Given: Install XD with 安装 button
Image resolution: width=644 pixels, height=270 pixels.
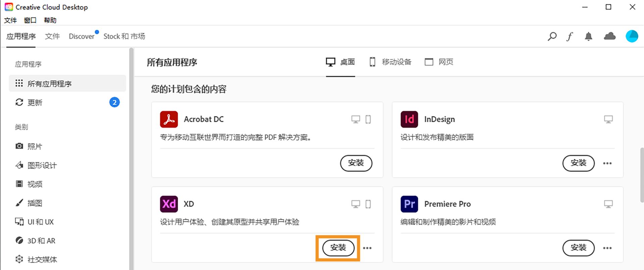Looking at the screenshot, I should coord(338,248).
